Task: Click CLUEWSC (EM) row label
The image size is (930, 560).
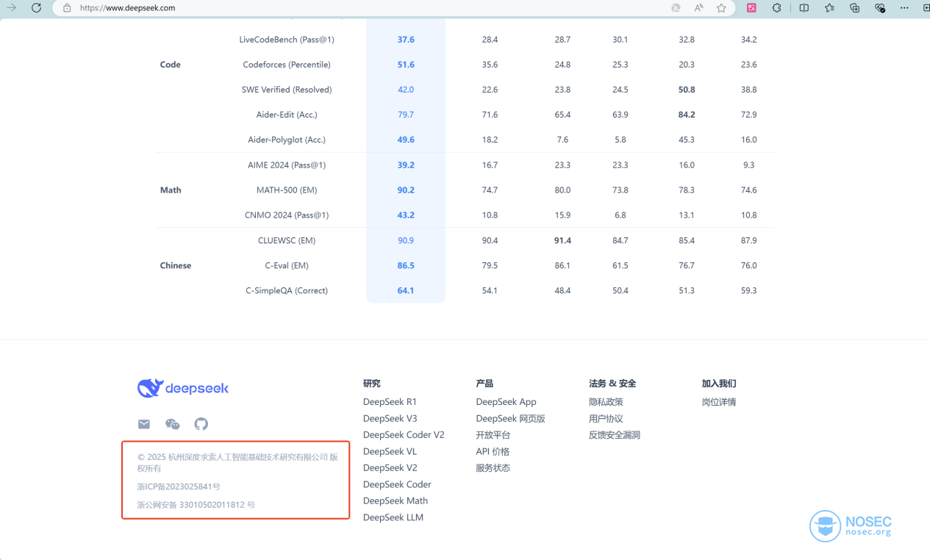Action: 287,240
